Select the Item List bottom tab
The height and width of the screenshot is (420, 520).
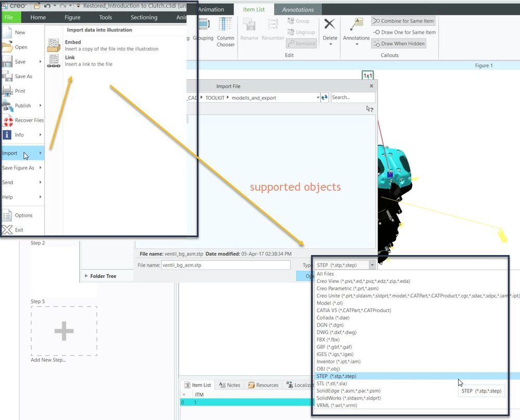coord(198,385)
